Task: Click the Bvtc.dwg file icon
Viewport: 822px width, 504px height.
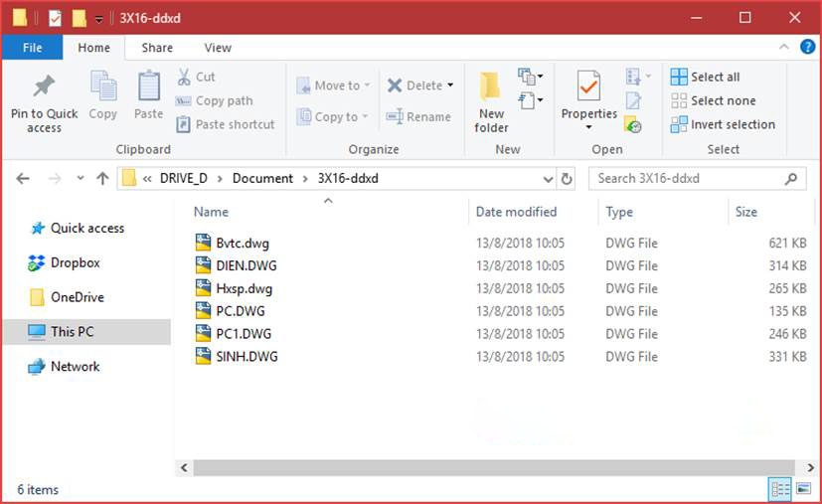Action: pos(204,243)
